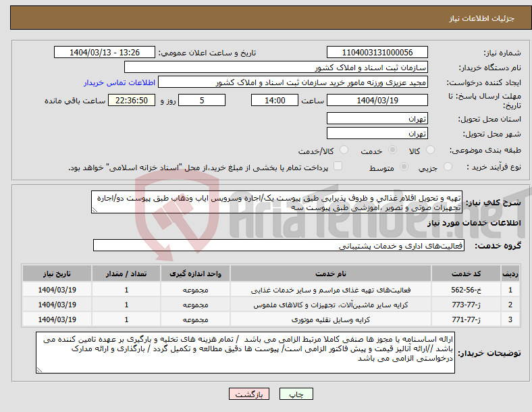Click service code ژ-77-773 cell
The image size is (532, 412).
466,305
